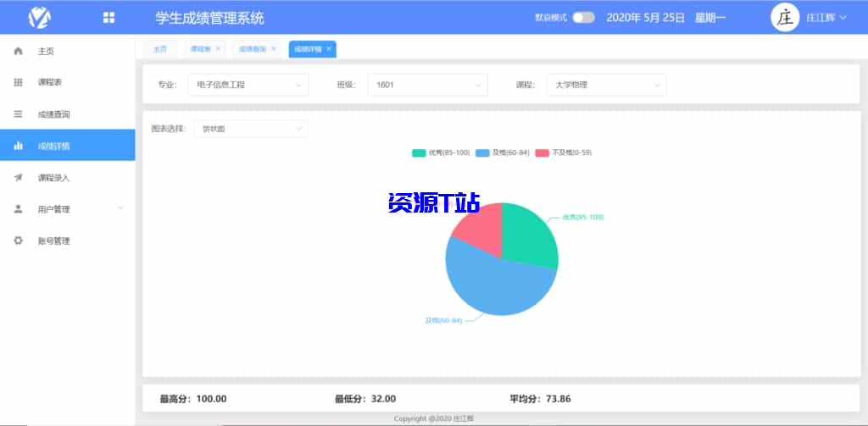Screen dimensions: 868x426
Task: Open the 课程 dropdown showing 大学物理
Action: coord(607,85)
